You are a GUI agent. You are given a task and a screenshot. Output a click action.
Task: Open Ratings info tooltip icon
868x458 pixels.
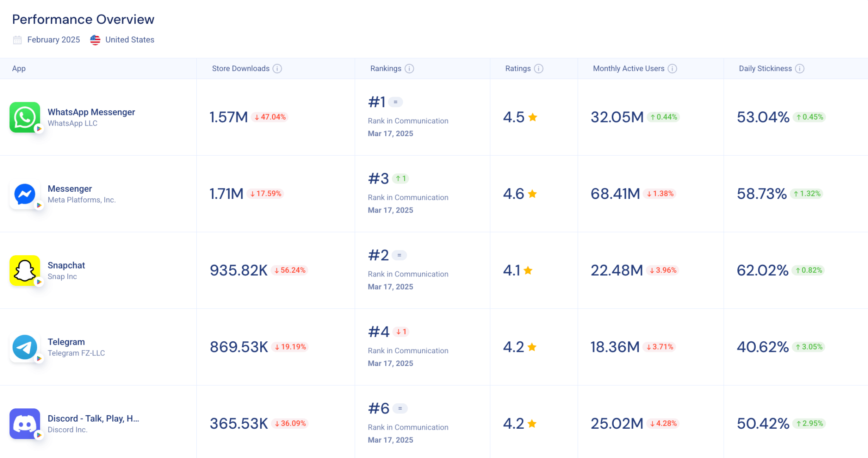[x=539, y=69]
